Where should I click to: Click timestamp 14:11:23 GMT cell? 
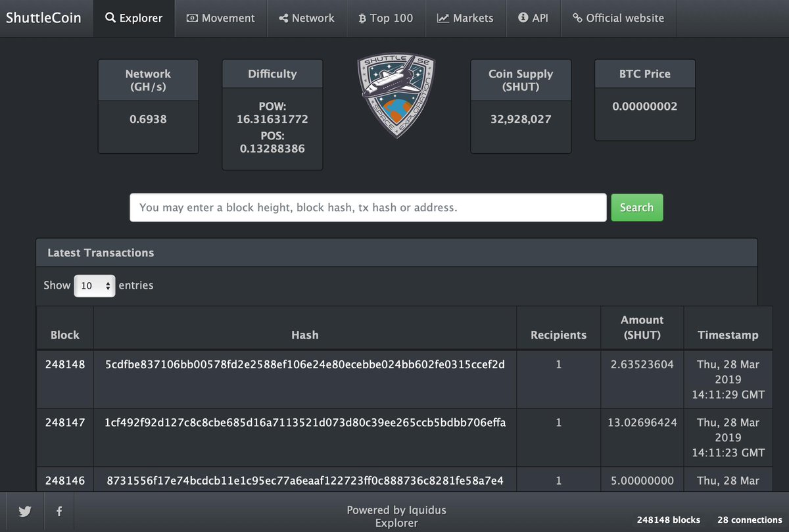[x=728, y=437]
